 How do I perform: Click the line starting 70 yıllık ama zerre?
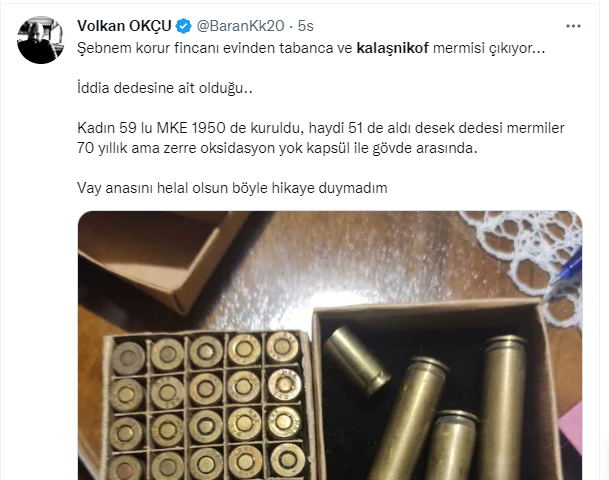click(x=277, y=148)
